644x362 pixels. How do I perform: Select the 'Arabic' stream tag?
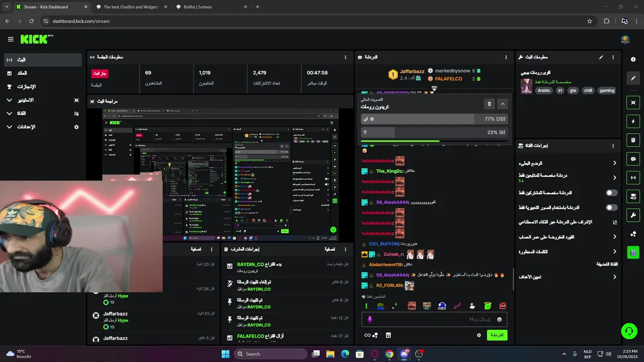tap(544, 90)
